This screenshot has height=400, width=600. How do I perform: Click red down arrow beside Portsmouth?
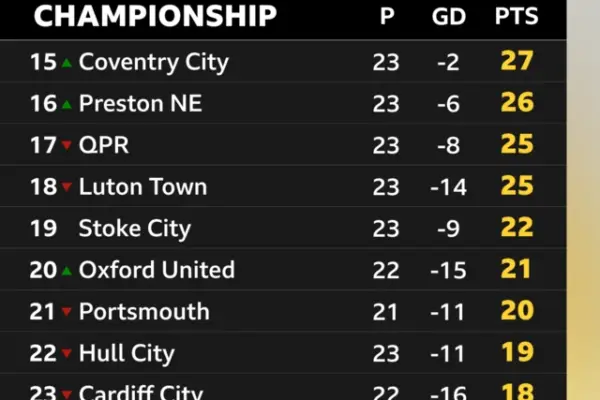point(67,311)
